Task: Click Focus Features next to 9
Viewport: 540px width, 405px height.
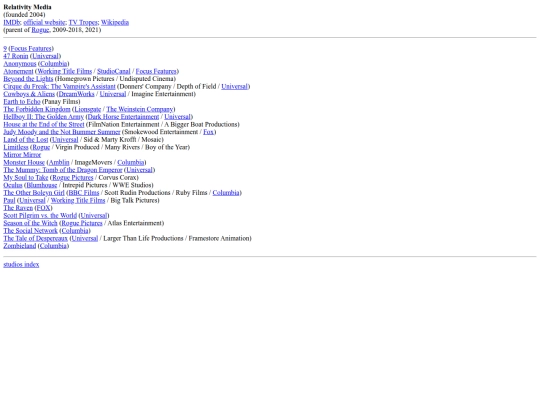Action: 31,49
